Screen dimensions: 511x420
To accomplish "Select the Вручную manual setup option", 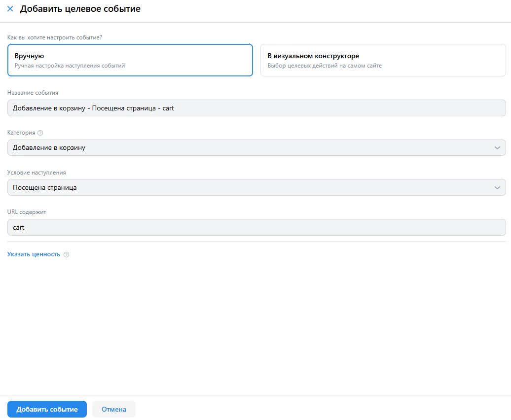I will pos(130,60).
